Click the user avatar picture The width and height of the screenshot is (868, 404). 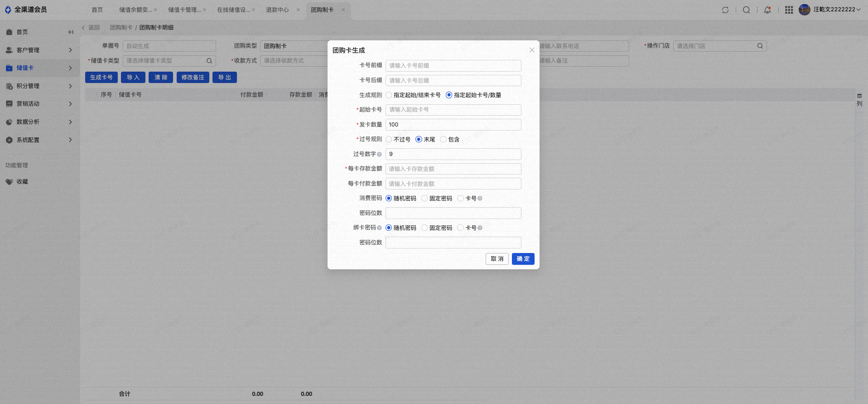[805, 10]
